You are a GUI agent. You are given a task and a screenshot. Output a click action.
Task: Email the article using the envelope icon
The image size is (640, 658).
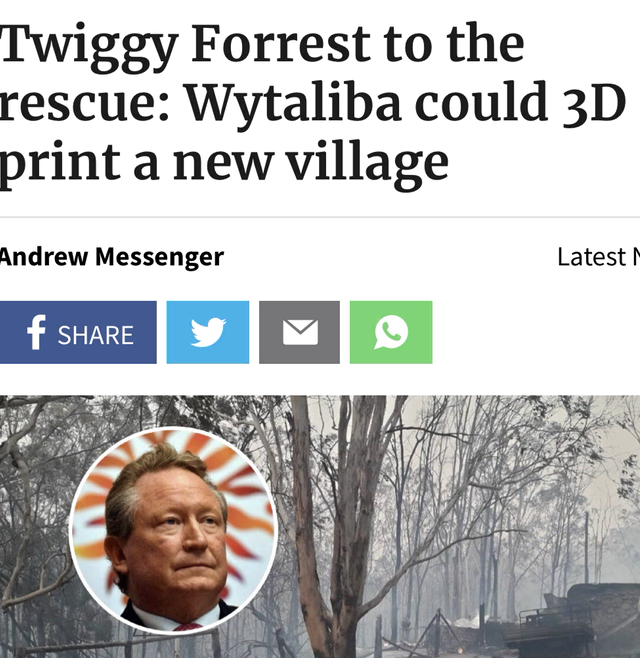tap(300, 332)
